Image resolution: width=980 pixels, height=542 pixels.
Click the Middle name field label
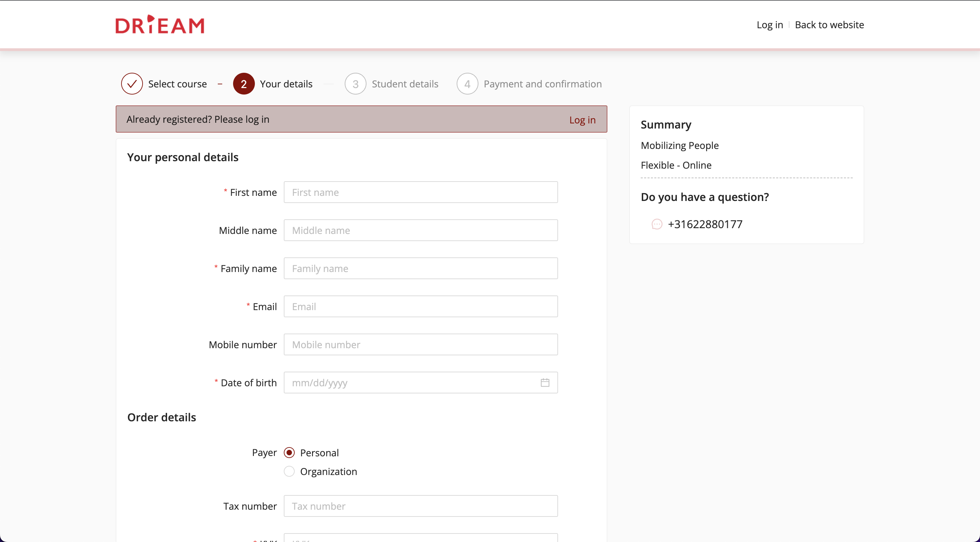(x=248, y=230)
